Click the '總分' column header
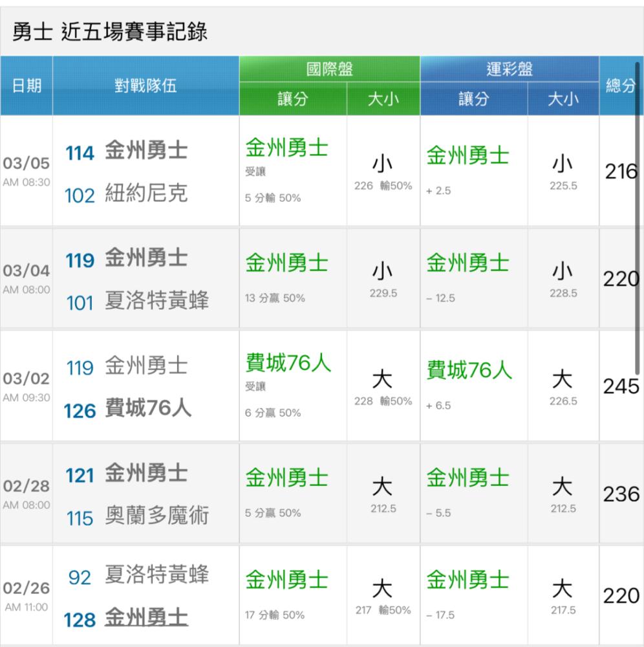Viewport: 644px width, 647px height. 620,86
